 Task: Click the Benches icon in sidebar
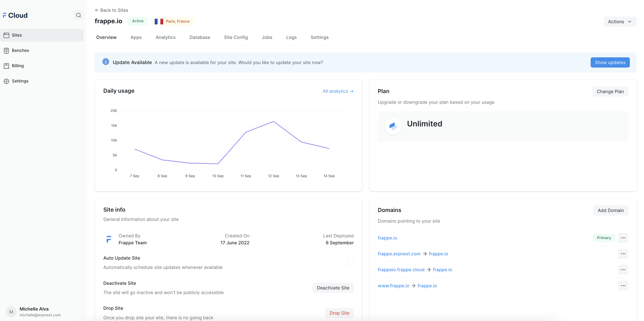pyautogui.click(x=7, y=51)
